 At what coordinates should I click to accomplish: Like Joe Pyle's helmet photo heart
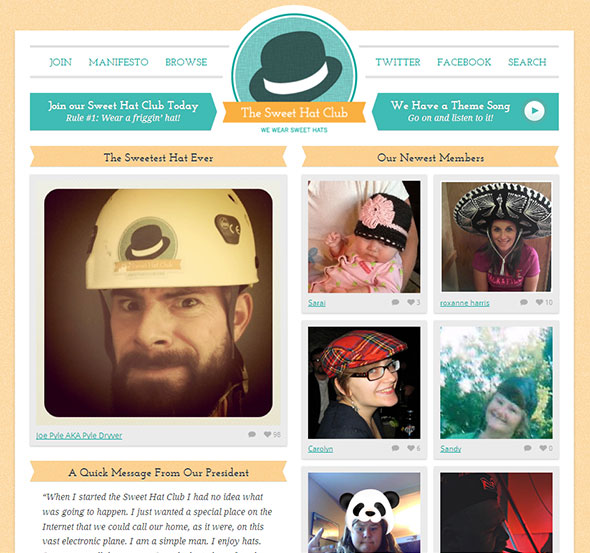pos(268,434)
